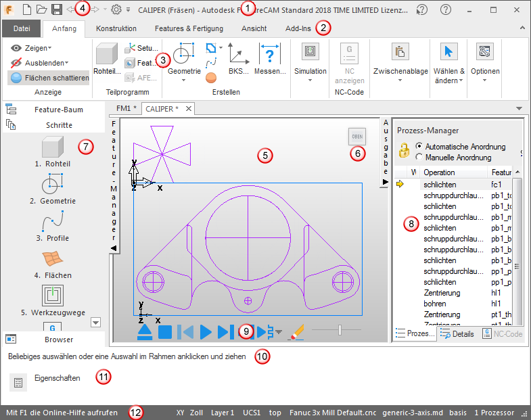
Task: Switch to the Ansicht ribbon tab
Action: click(x=254, y=28)
